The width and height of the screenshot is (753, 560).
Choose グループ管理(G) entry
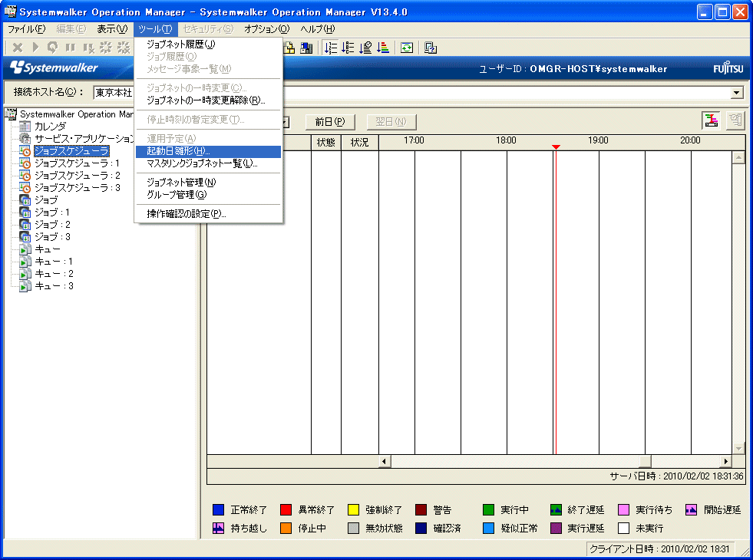pos(209,195)
